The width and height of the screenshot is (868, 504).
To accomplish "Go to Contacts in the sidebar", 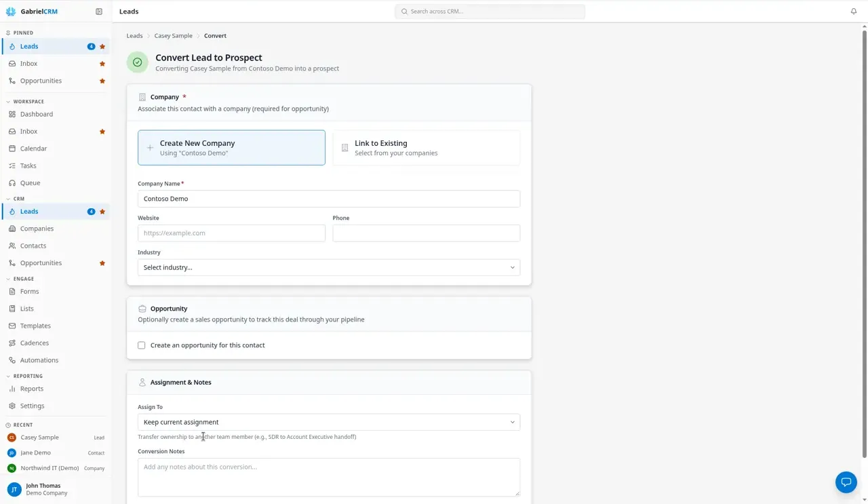I will (x=56, y=246).
